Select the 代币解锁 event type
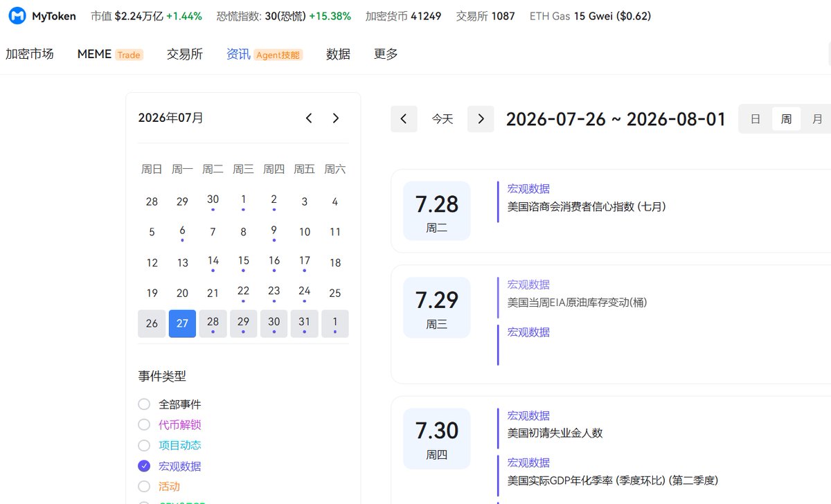Image resolution: width=831 pixels, height=504 pixels. [170, 425]
